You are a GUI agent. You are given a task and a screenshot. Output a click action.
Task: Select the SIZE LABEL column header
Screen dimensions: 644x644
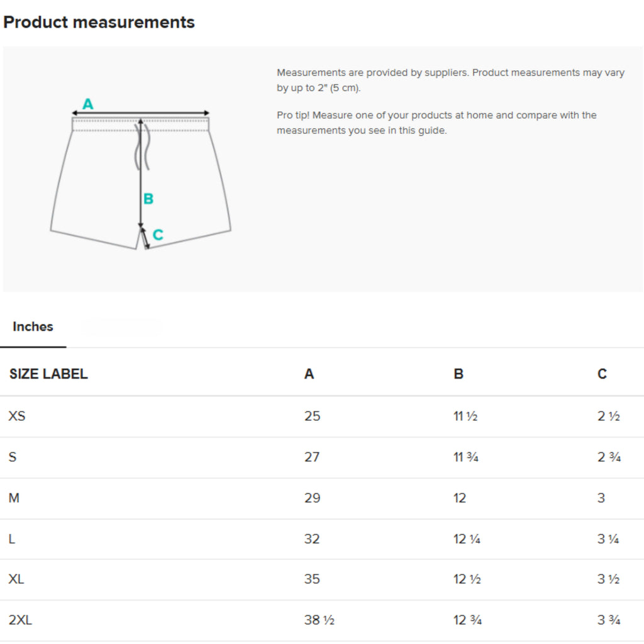click(x=48, y=374)
